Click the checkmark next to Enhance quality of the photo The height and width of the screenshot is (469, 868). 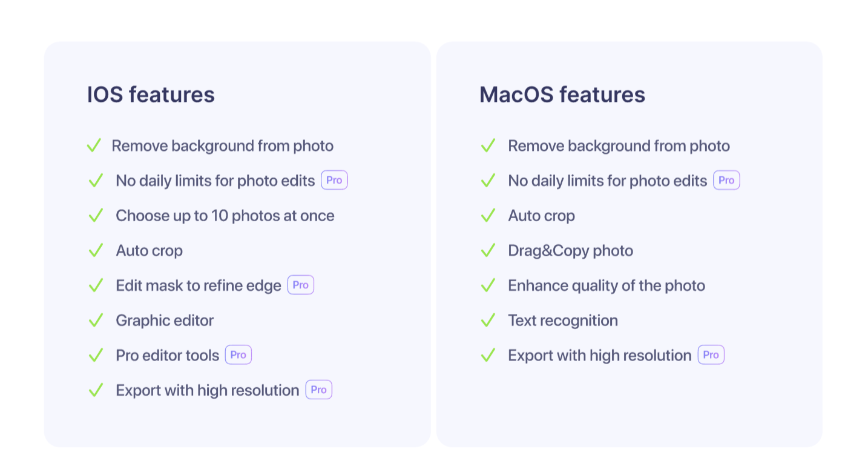(488, 285)
